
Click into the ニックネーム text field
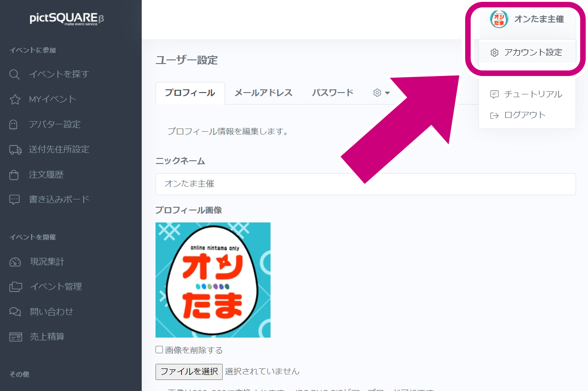365,184
